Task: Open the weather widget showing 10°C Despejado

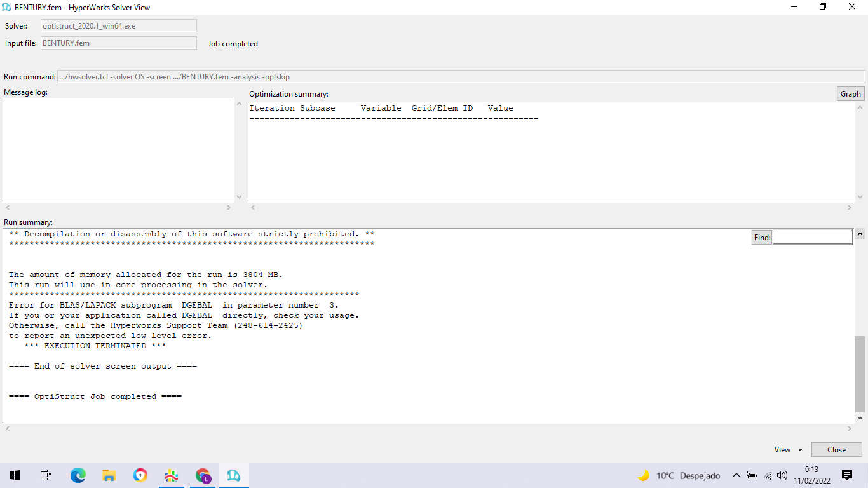Action: [x=679, y=475]
